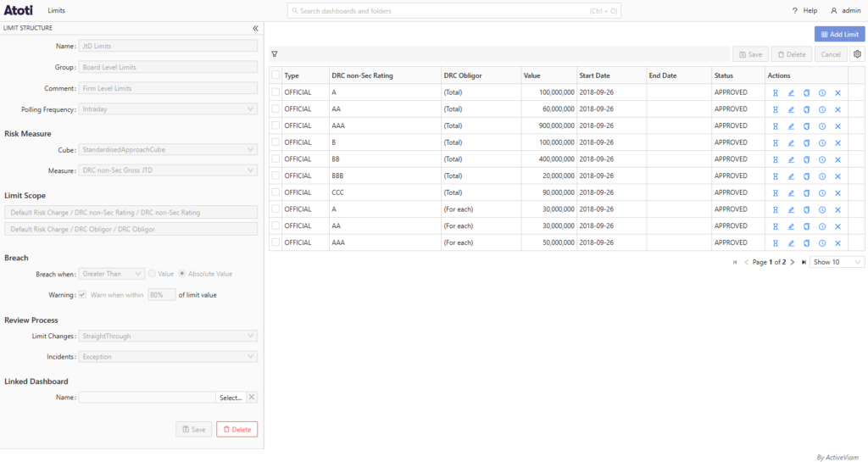The width and height of the screenshot is (868, 462).
Task: Click the copy icon in the CCC (Total) row
Action: 807,193
